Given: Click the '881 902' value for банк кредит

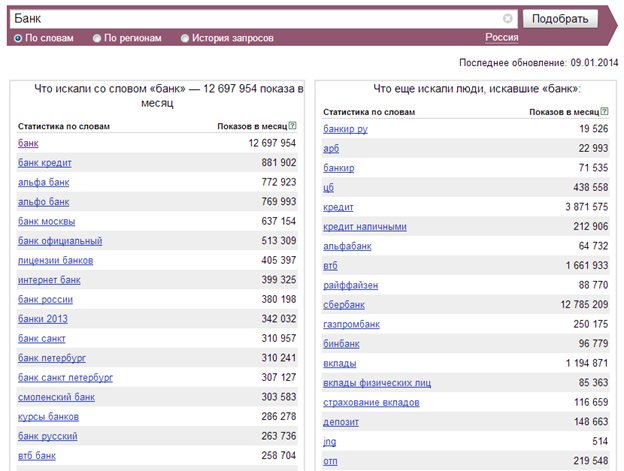Looking at the screenshot, I should (x=279, y=162).
